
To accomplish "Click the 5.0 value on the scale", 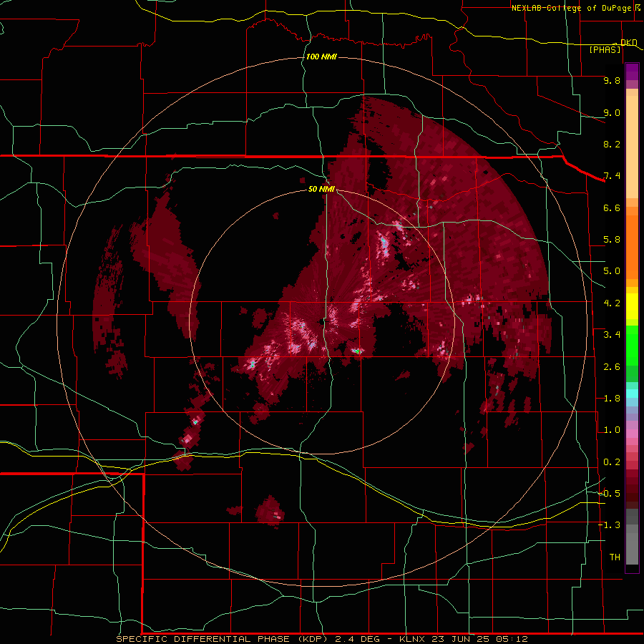I will point(612,271).
